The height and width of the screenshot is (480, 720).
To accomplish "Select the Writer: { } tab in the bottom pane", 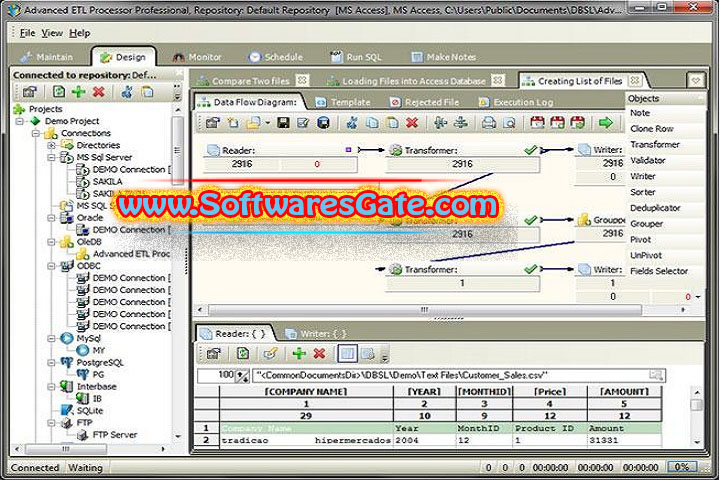I will [316, 333].
